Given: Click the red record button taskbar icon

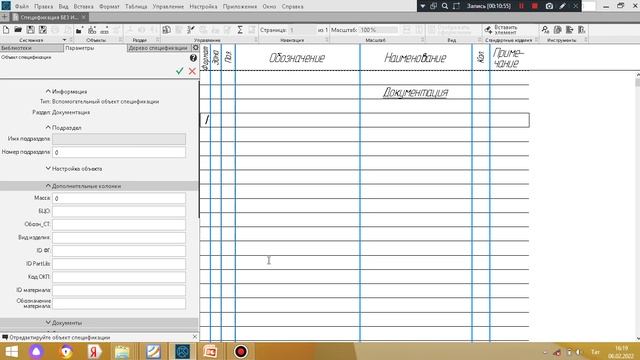Looking at the screenshot, I should point(241,351).
